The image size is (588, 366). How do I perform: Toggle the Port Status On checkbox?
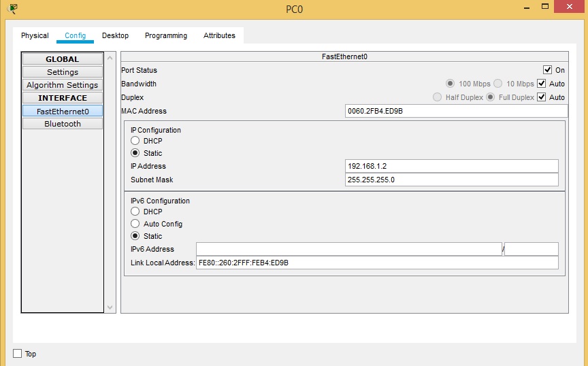(547, 70)
